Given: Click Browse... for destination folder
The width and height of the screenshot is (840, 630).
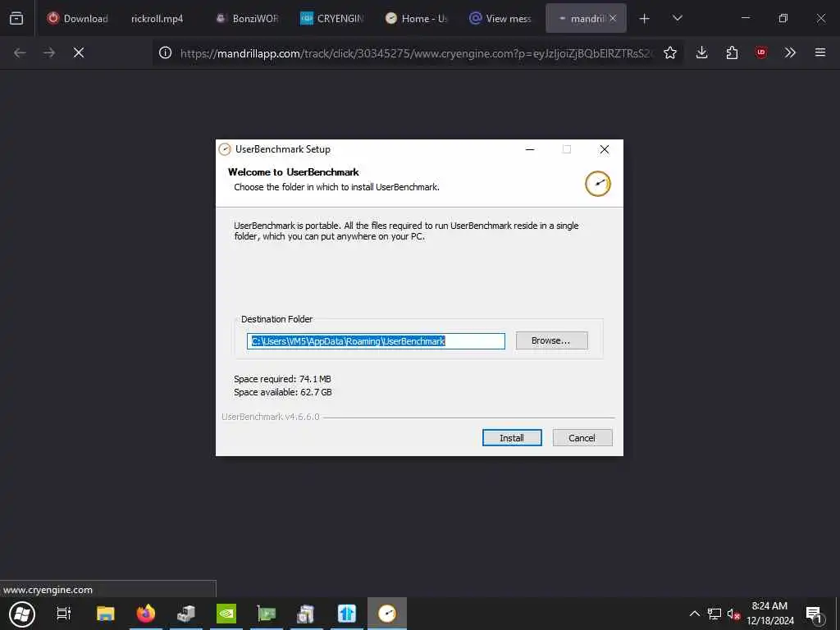Looking at the screenshot, I should (x=551, y=340).
